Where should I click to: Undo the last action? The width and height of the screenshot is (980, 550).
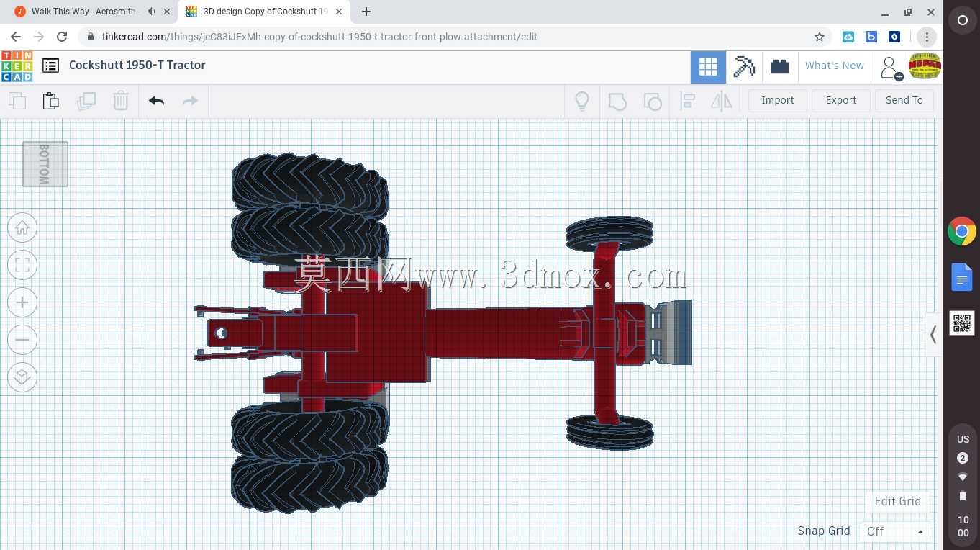click(156, 101)
